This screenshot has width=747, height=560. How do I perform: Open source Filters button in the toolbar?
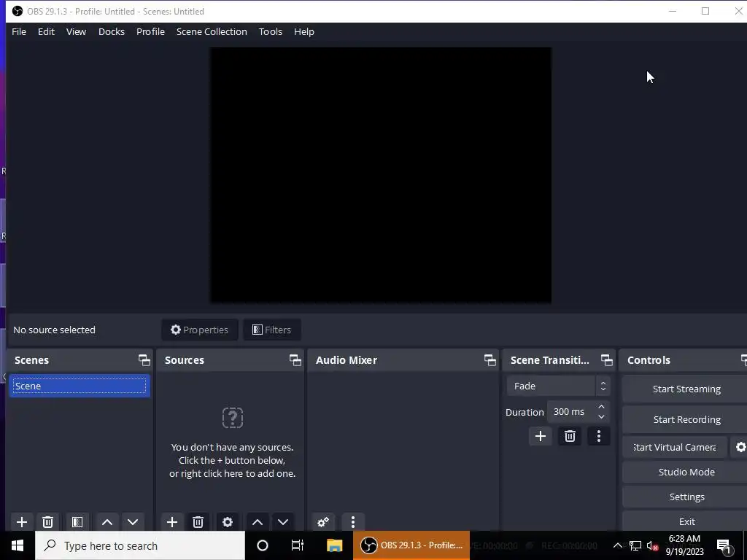click(271, 330)
